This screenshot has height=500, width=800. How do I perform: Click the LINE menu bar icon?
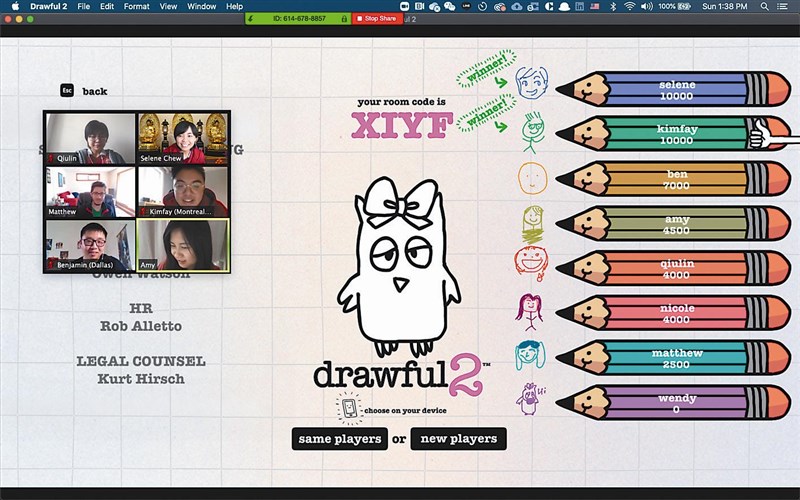tap(466, 6)
